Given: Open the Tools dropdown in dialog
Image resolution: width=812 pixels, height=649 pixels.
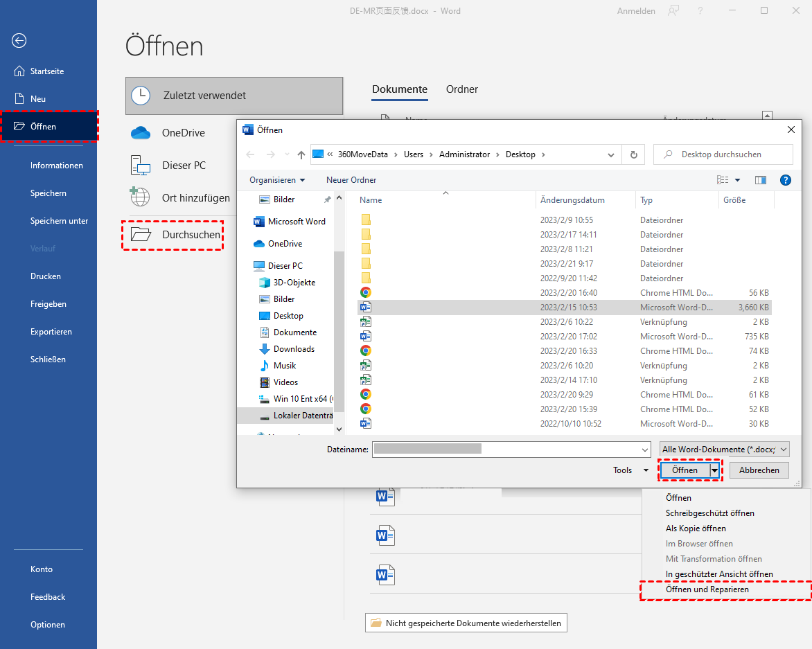Looking at the screenshot, I should click(630, 470).
